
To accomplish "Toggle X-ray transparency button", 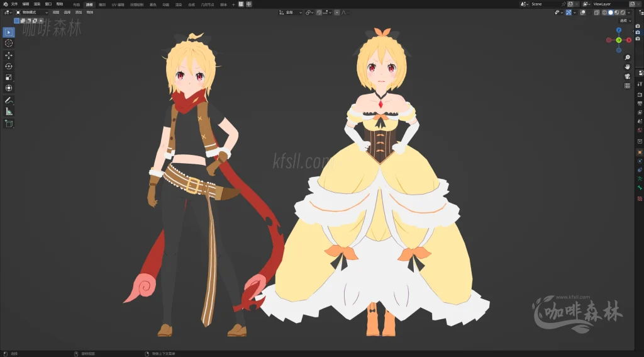I will coord(596,13).
